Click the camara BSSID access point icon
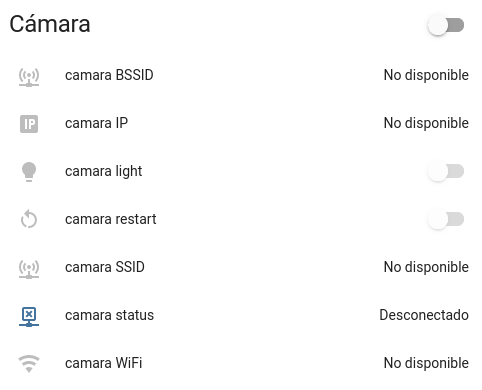This screenshot has height=390, width=482. click(x=29, y=77)
